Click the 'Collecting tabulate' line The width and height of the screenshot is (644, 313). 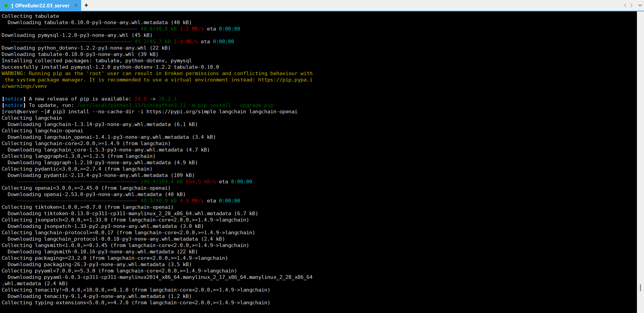tap(30, 16)
